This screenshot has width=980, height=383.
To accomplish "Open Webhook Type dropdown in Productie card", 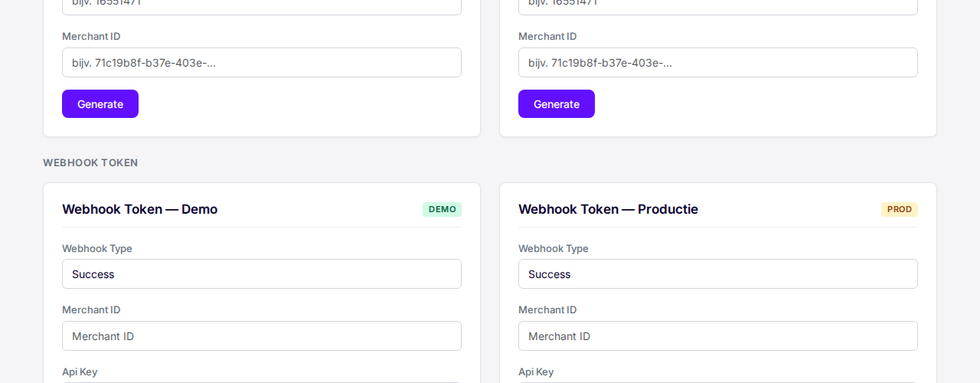I will (x=718, y=274).
